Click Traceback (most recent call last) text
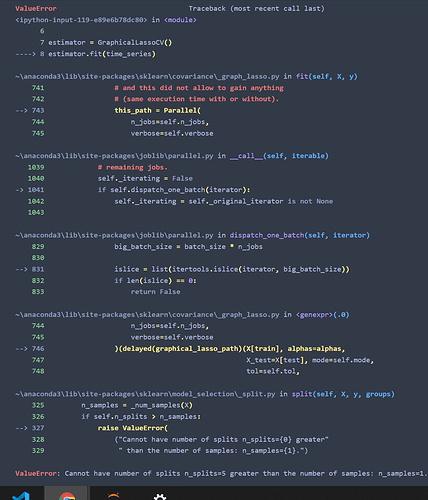The width and height of the screenshot is (428, 500). click(x=256, y=9)
